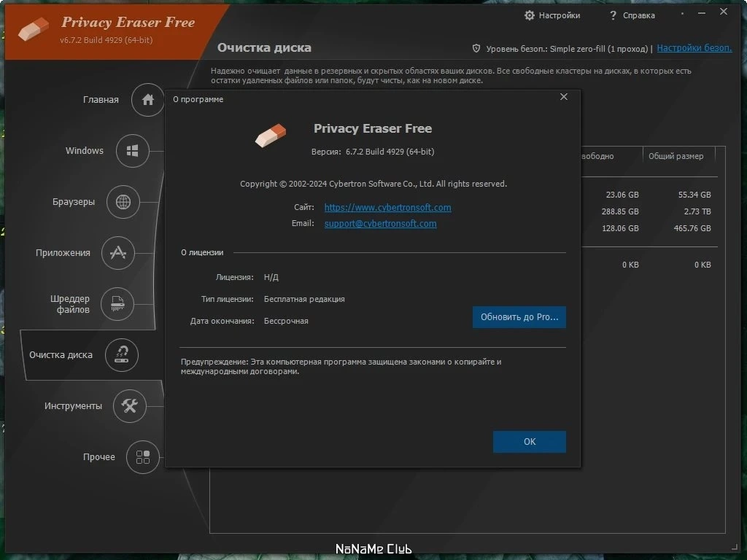Screen dimensions: 747x560
Task: Select the 2.73 TB total size cell
Action: point(697,211)
